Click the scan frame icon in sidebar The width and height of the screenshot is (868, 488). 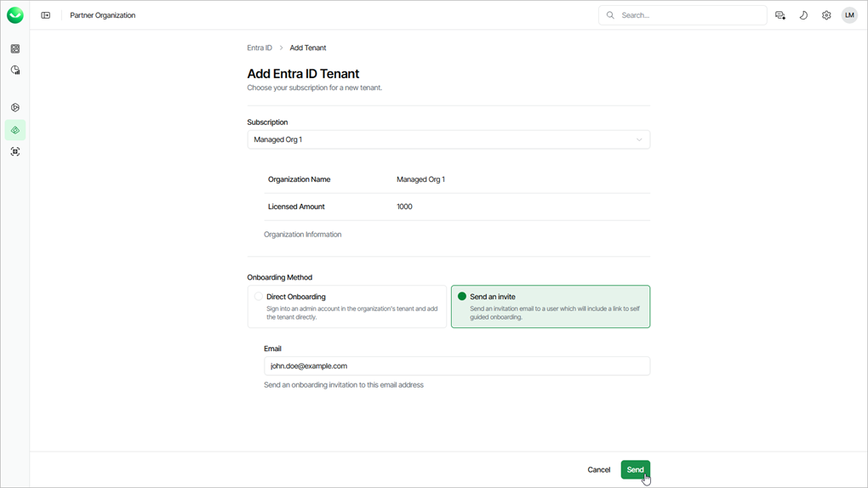point(15,151)
